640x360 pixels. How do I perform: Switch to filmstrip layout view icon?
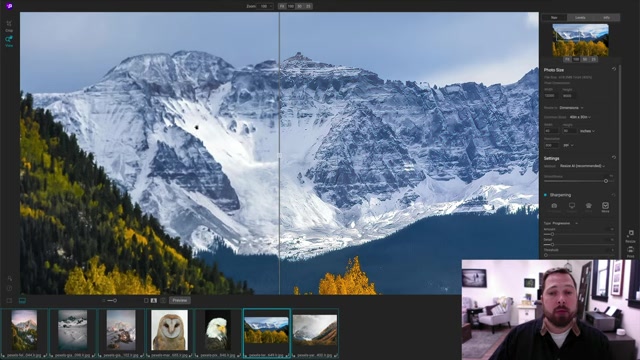[22, 300]
